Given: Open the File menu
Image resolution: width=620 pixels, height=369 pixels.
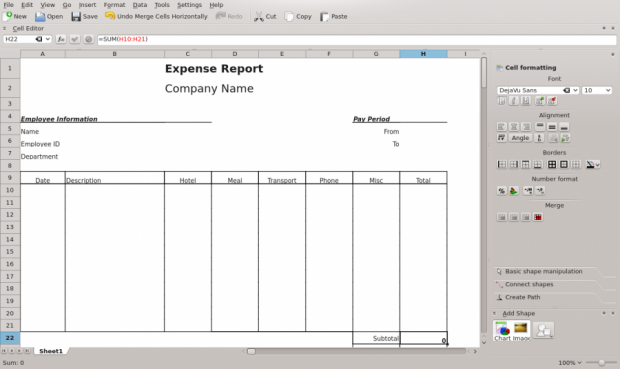Looking at the screenshot, I should (x=8, y=5).
